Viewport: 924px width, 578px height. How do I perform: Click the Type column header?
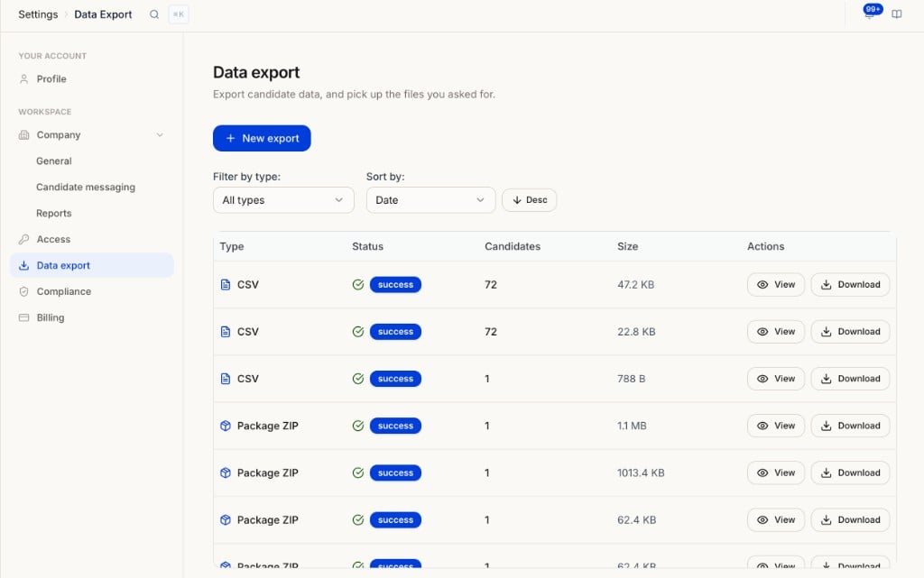232,247
